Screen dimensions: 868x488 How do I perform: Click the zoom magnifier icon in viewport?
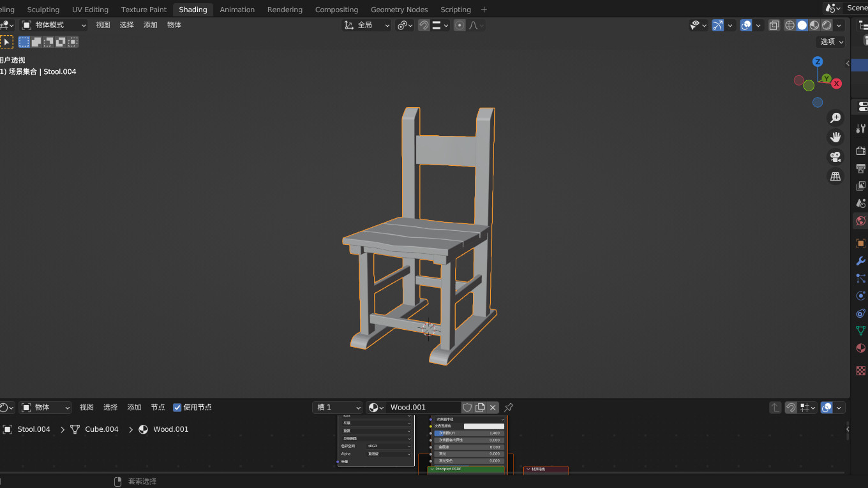[x=835, y=118]
